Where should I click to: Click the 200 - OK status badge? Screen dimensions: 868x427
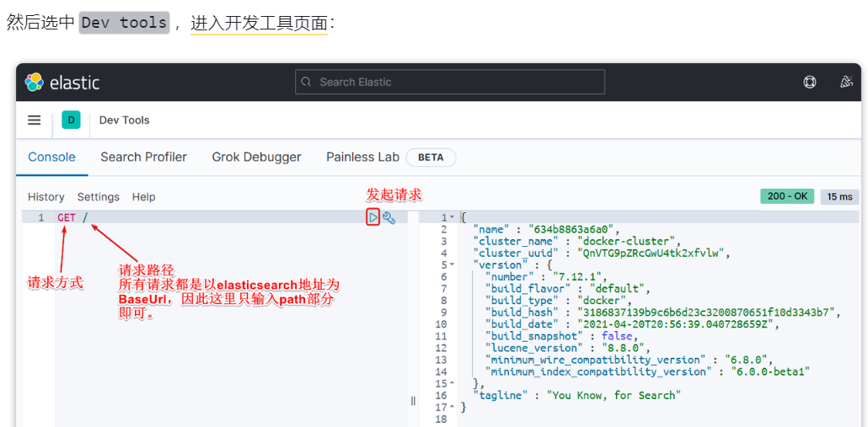coord(787,196)
